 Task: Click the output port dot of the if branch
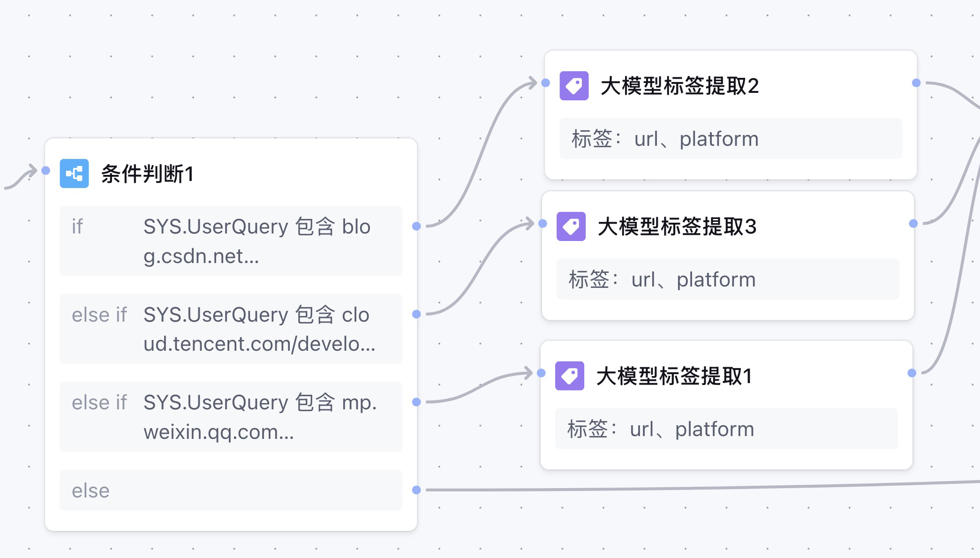point(416,226)
